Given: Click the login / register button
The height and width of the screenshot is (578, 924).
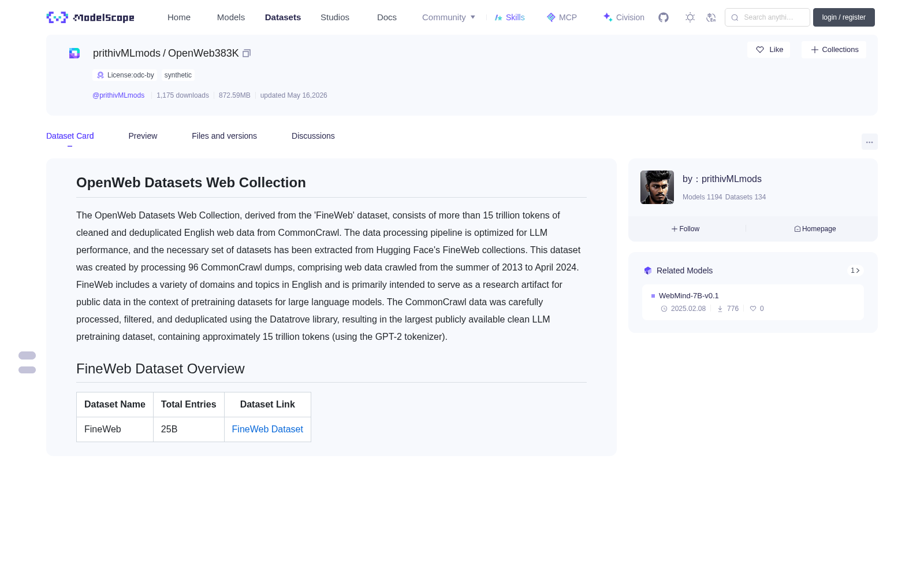Looking at the screenshot, I should click(844, 17).
